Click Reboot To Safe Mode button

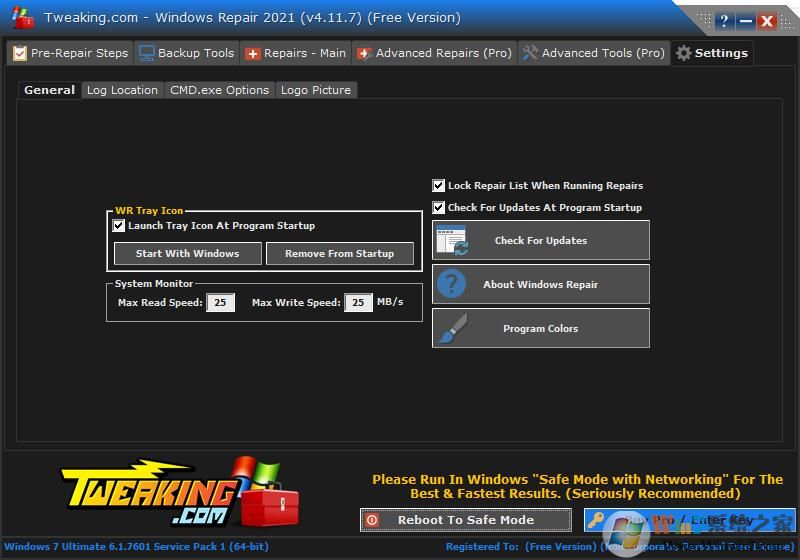point(466,520)
